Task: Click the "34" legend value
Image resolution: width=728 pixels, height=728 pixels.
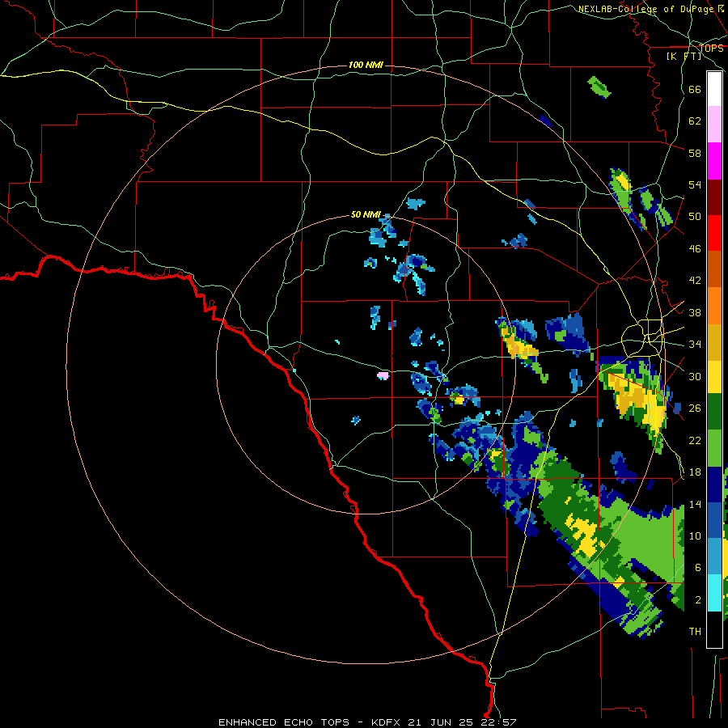Action: (x=695, y=345)
